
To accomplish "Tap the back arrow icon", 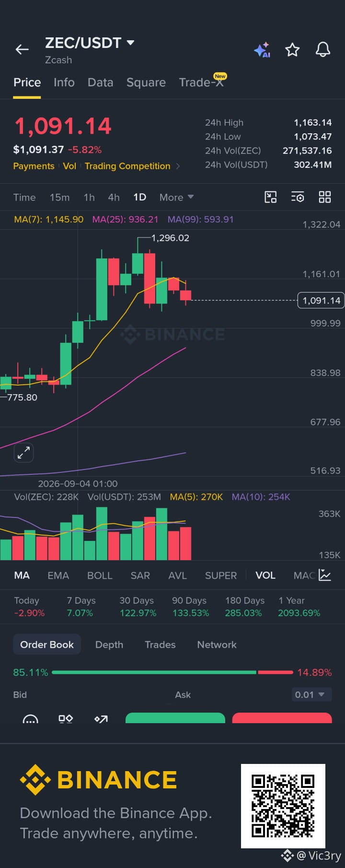I will coord(22,49).
